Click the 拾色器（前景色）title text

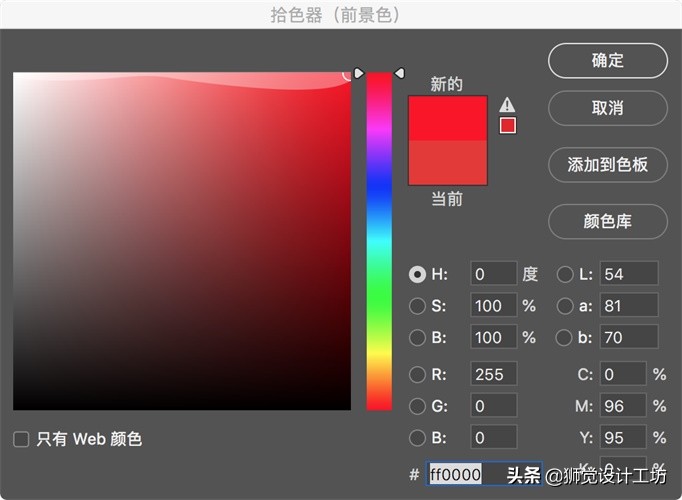335,15
